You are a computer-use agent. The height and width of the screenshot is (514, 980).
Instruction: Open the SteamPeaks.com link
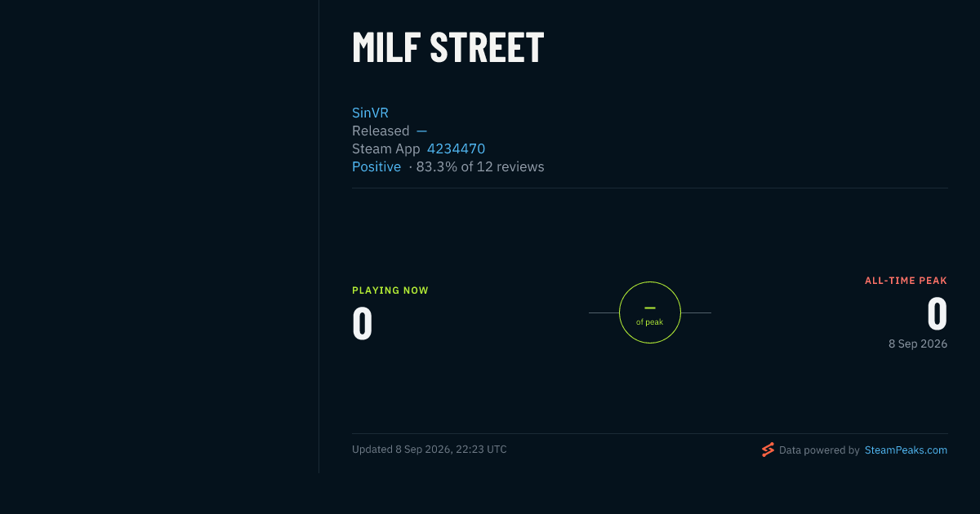pos(906,450)
